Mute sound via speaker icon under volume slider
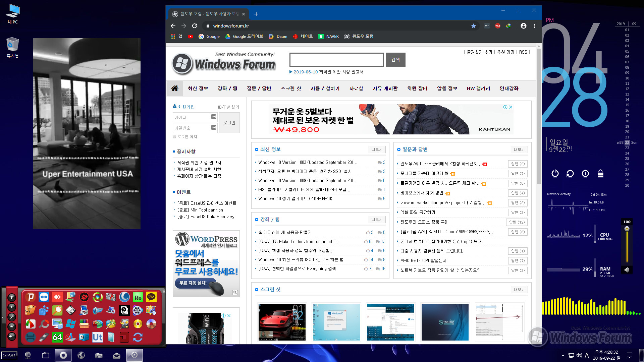 (x=627, y=269)
